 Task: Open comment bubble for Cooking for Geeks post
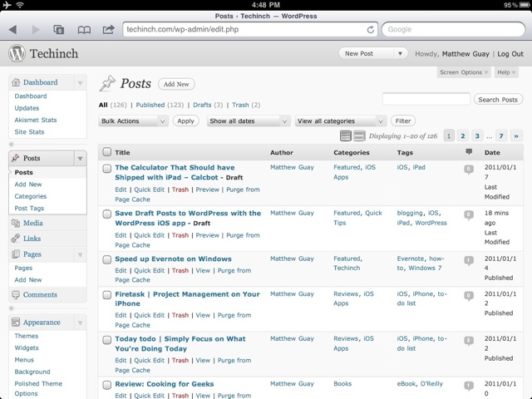pos(469,386)
